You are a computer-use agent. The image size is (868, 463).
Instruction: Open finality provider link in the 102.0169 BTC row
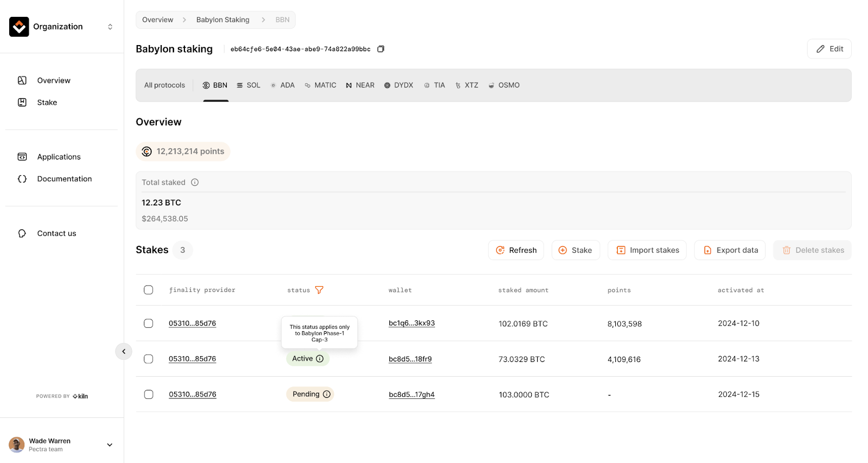tap(193, 324)
